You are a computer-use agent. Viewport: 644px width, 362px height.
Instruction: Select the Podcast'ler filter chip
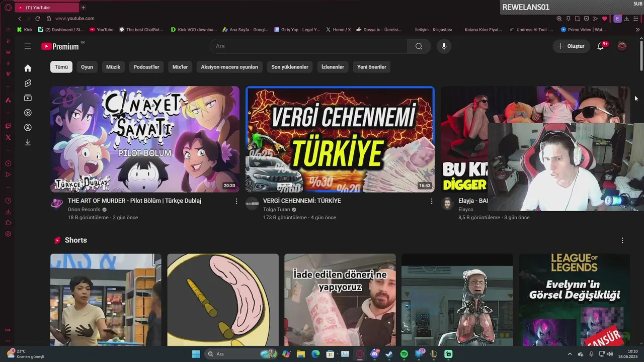pyautogui.click(x=146, y=67)
